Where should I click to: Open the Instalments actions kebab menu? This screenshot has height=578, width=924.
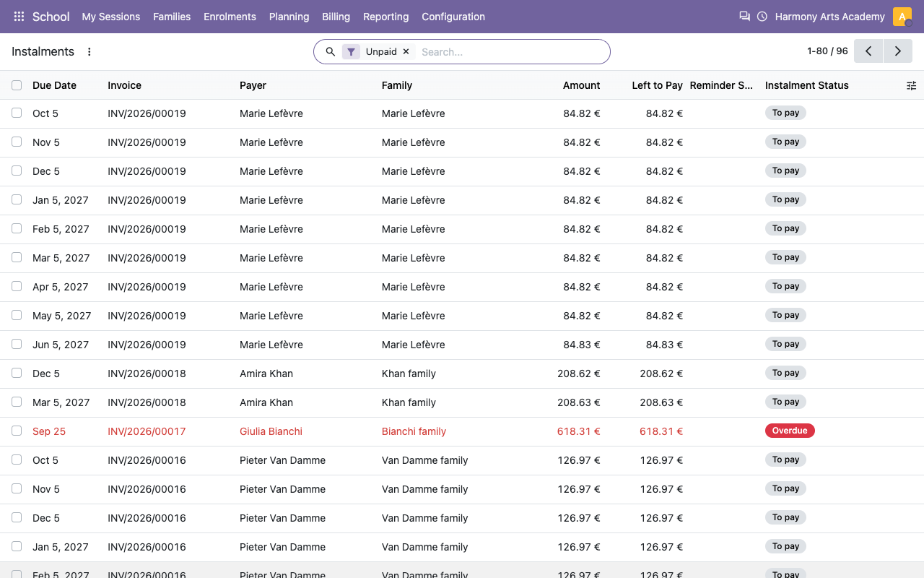click(90, 52)
